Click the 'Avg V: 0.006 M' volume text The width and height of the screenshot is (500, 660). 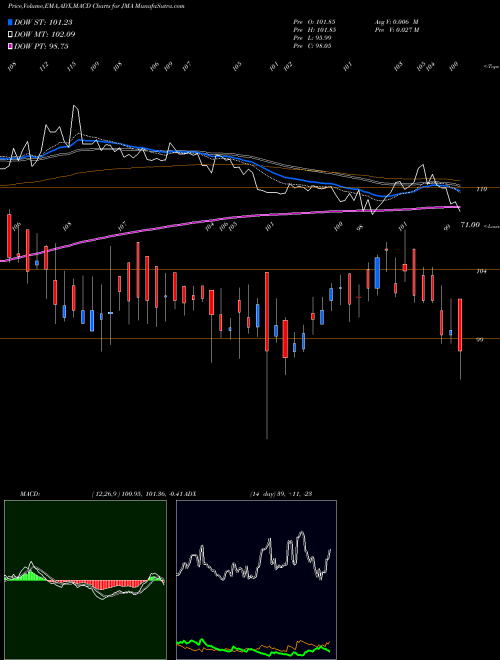click(x=396, y=22)
